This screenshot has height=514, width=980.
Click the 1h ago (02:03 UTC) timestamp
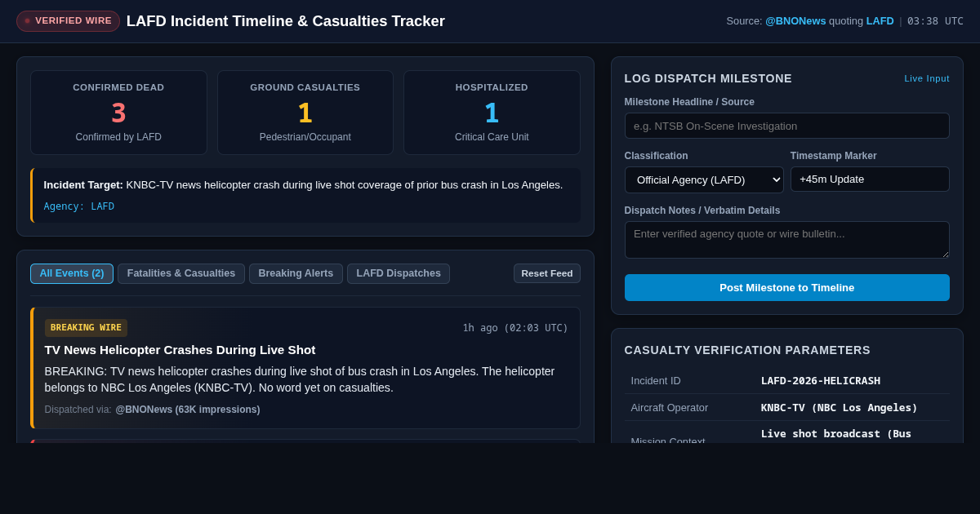[515, 328]
